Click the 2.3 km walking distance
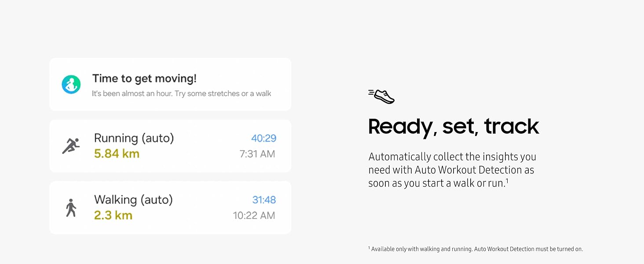Viewport: 644px width, 264px height. tap(113, 215)
